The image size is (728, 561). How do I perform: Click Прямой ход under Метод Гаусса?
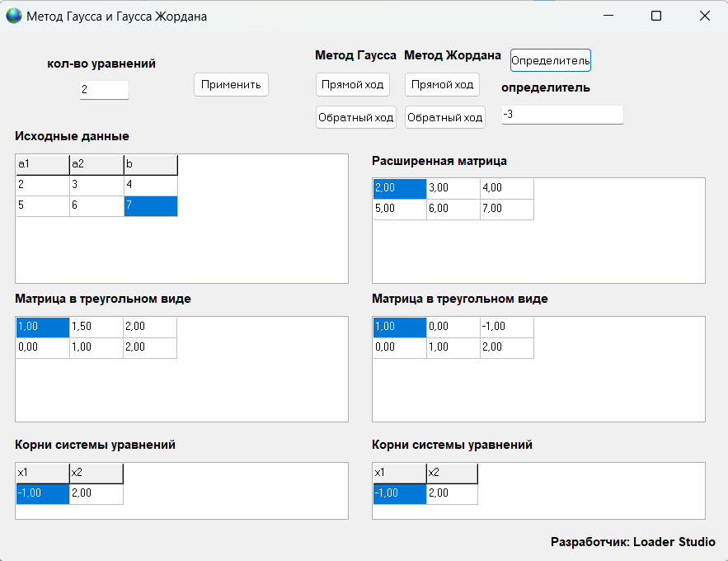coord(352,84)
